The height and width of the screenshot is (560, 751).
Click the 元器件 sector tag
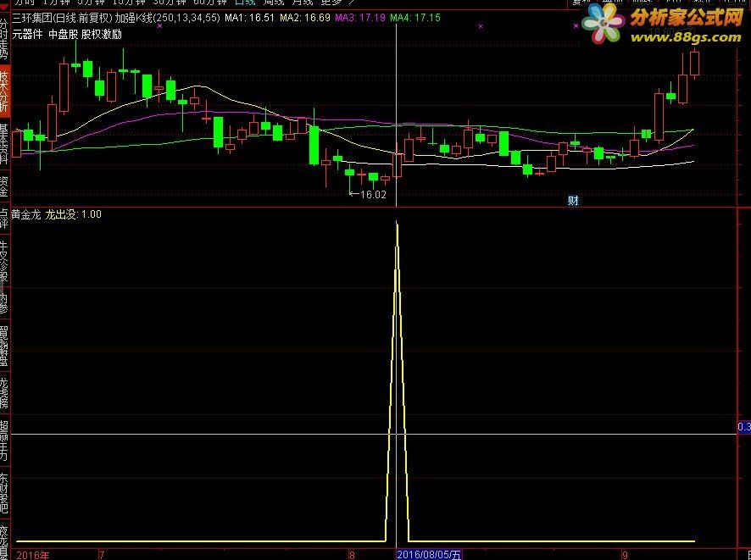pyautogui.click(x=27, y=35)
